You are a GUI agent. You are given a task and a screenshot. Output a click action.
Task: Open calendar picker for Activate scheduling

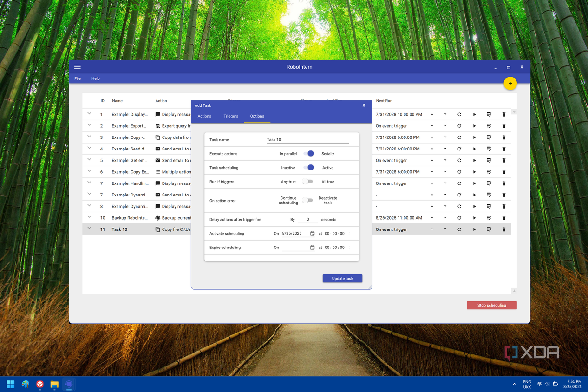(x=312, y=234)
